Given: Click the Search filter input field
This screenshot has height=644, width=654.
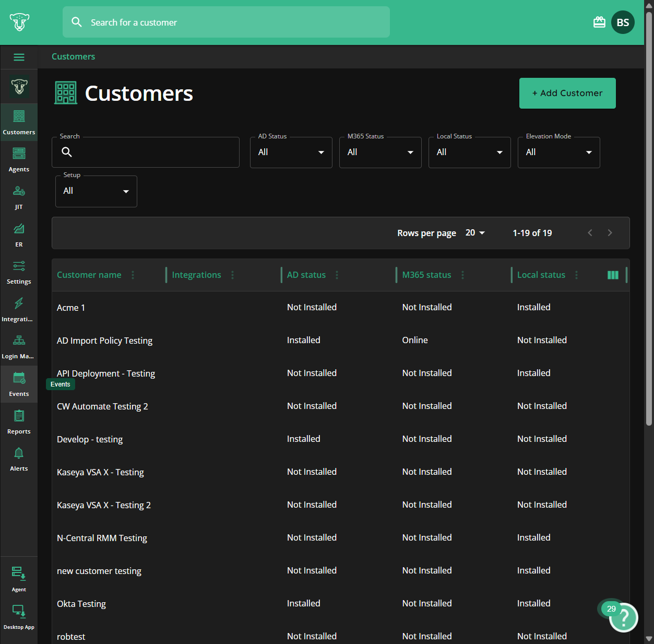Looking at the screenshot, I should click(x=146, y=152).
